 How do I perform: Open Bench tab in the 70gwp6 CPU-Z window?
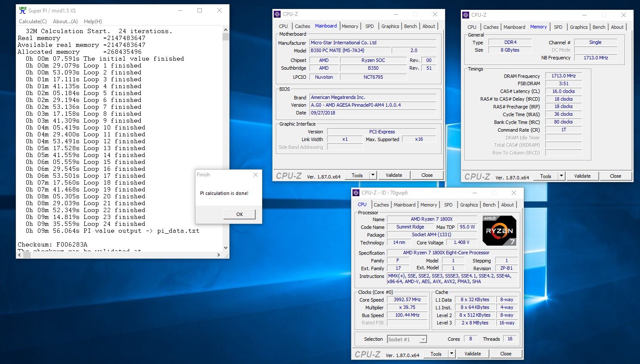(x=489, y=205)
